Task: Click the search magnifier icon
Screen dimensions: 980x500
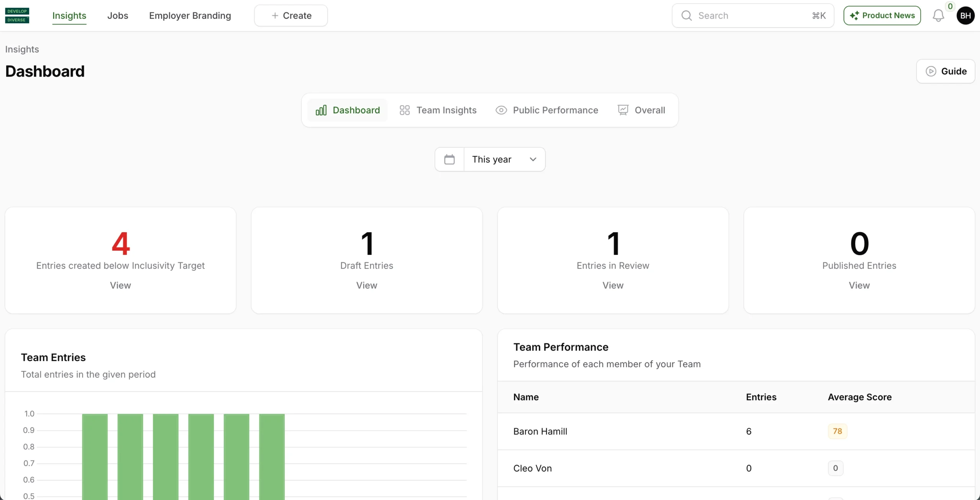Action: coord(686,16)
